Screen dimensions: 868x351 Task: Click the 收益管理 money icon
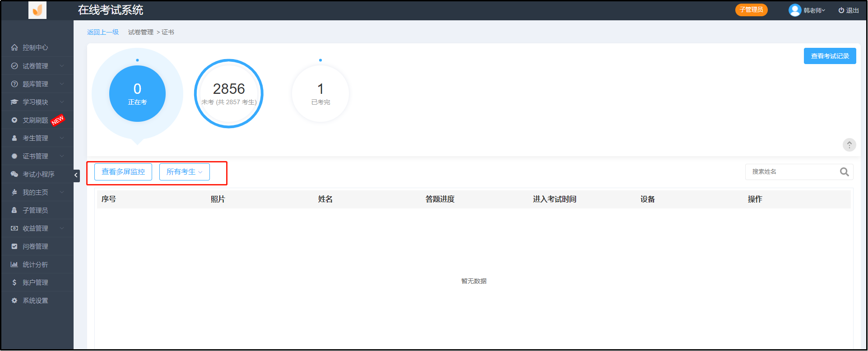click(14, 228)
